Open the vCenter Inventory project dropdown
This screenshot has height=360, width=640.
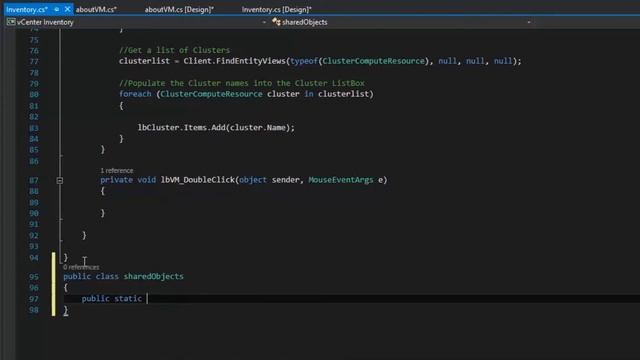(x=264, y=22)
